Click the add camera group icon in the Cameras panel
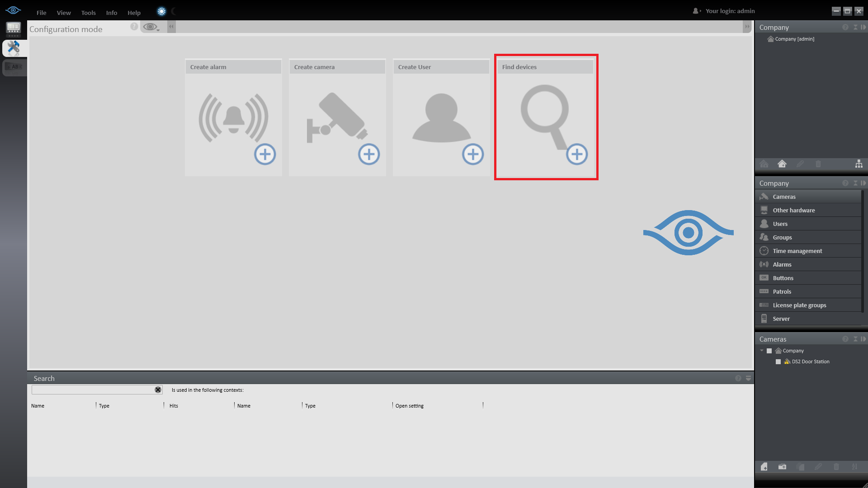This screenshot has width=868, height=488. [782, 467]
